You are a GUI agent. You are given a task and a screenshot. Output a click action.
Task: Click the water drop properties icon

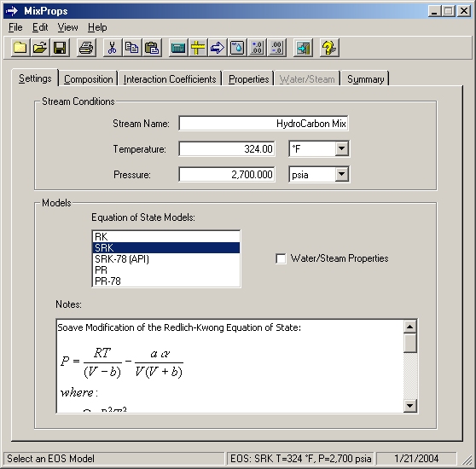pos(237,48)
